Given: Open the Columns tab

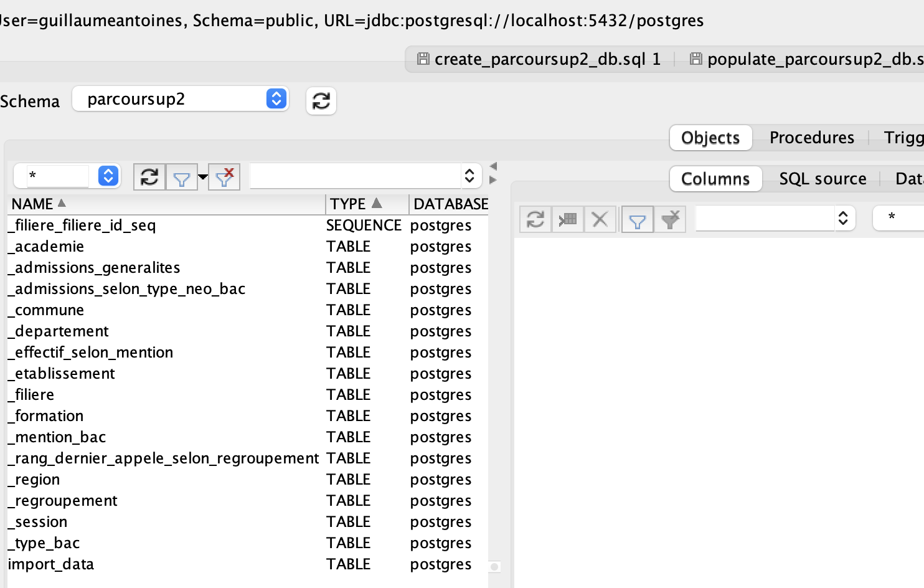Looking at the screenshot, I should (x=715, y=179).
